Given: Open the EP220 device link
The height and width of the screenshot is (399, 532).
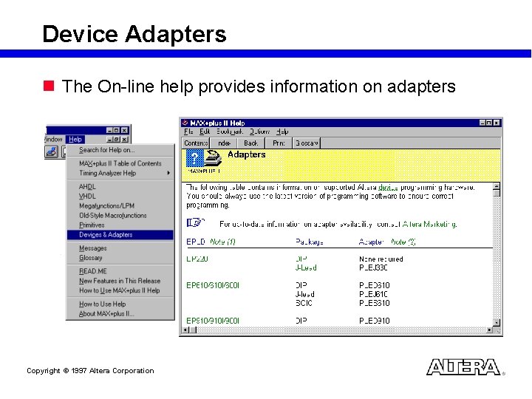Looking at the screenshot, I should pos(197,259).
